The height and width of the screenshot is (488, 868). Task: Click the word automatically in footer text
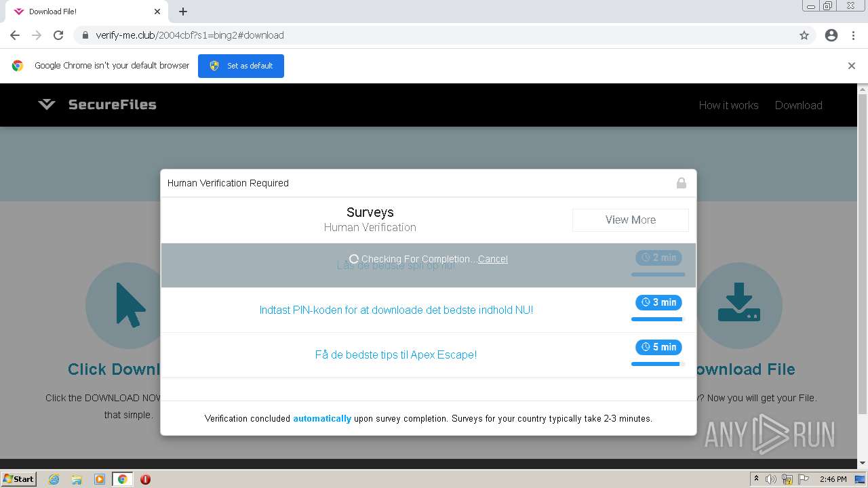322,418
